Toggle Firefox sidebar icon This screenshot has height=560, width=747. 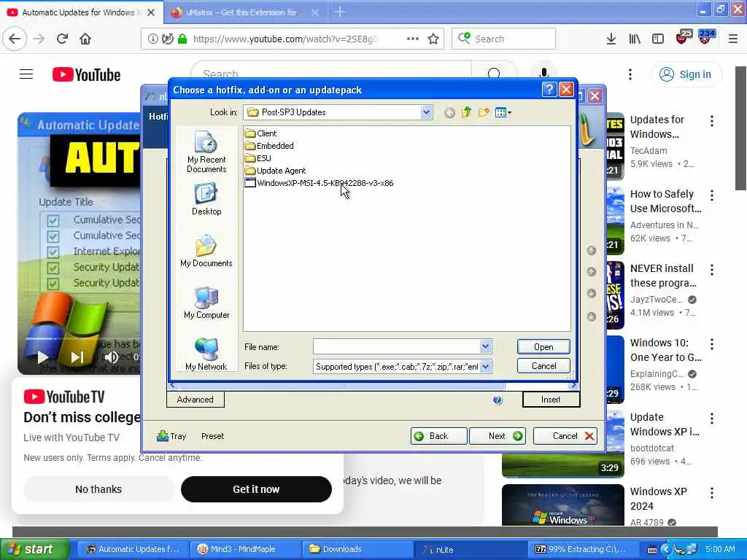pos(658,39)
